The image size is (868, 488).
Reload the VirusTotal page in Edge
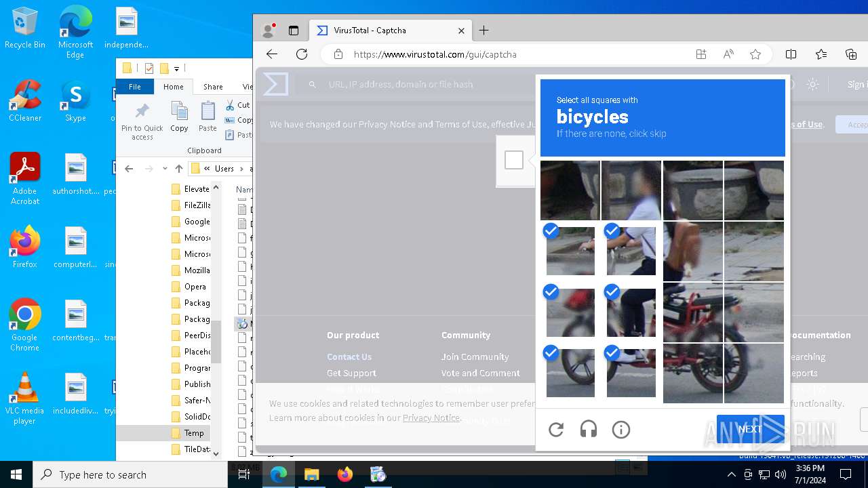302,54
